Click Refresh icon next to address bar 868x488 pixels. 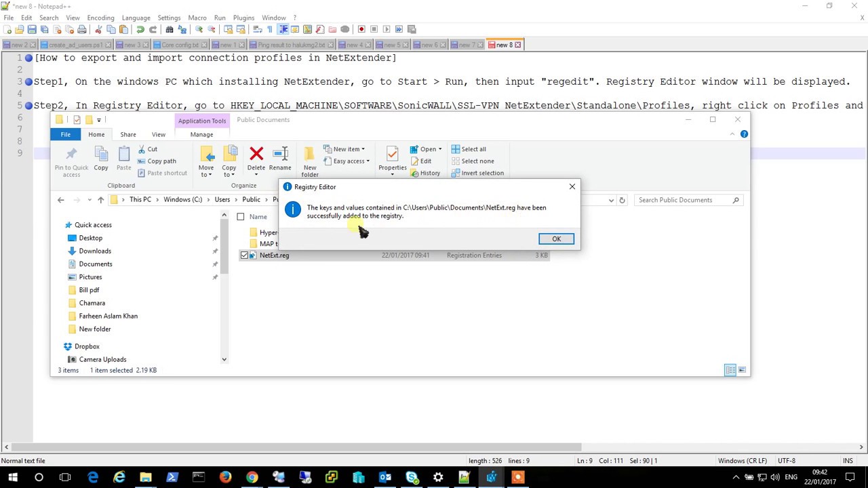pyautogui.click(x=622, y=200)
